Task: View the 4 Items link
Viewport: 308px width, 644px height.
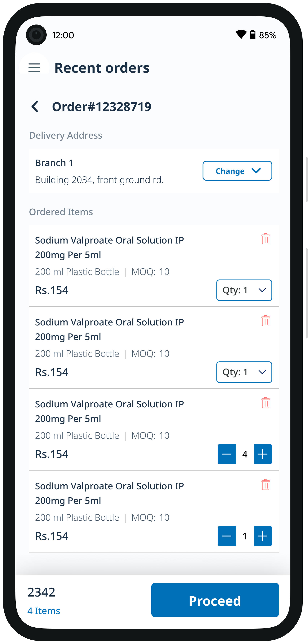Action: pyautogui.click(x=44, y=611)
